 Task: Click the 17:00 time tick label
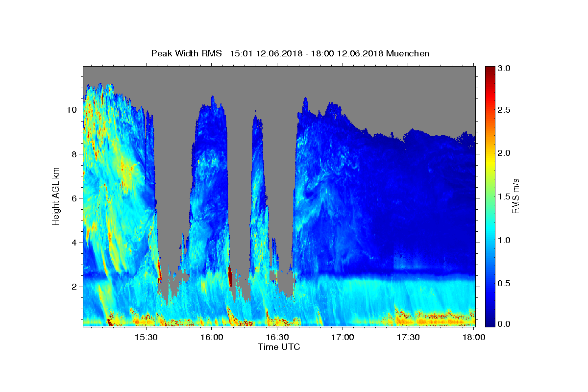coord(343,337)
